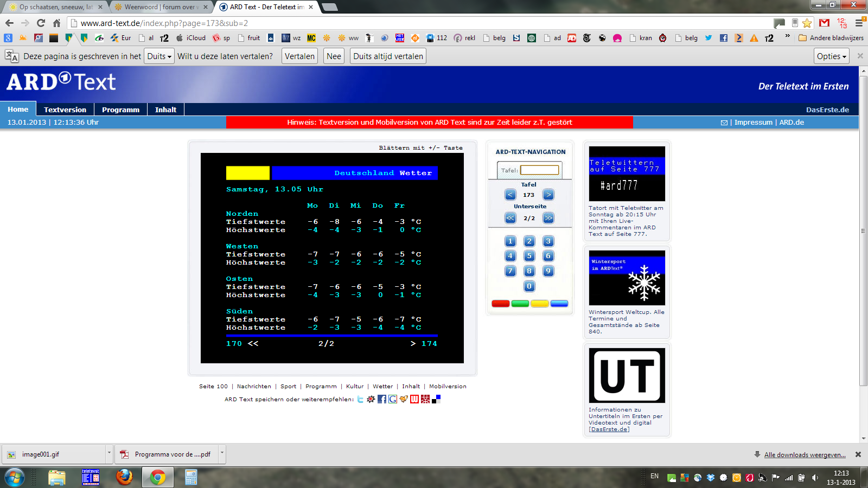Go to the previous Tafel page arrow
Image resolution: width=868 pixels, height=488 pixels.
[510, 195]
